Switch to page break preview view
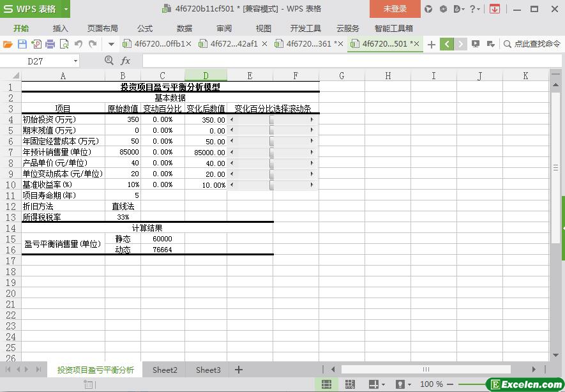565x392 pixels. (350, 384)
